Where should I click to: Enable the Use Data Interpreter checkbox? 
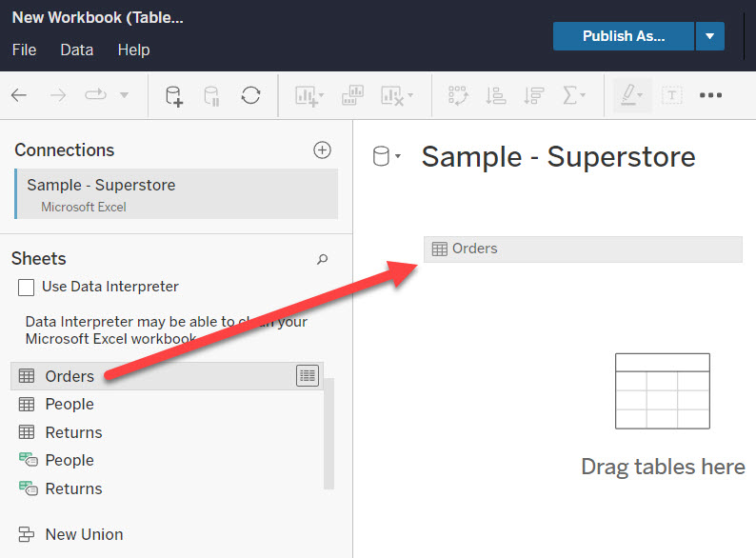(x=27, y=287)
